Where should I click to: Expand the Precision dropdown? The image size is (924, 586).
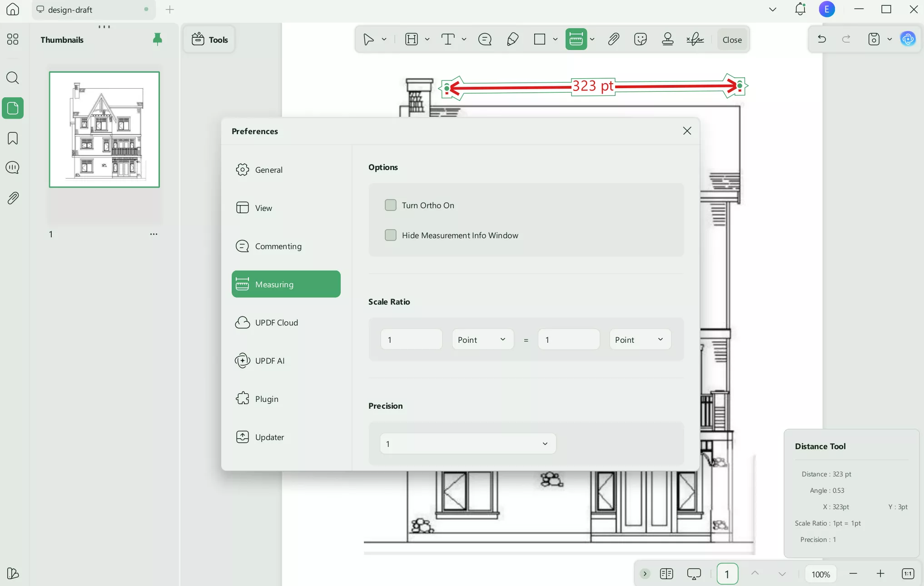(x=467, y=444)
